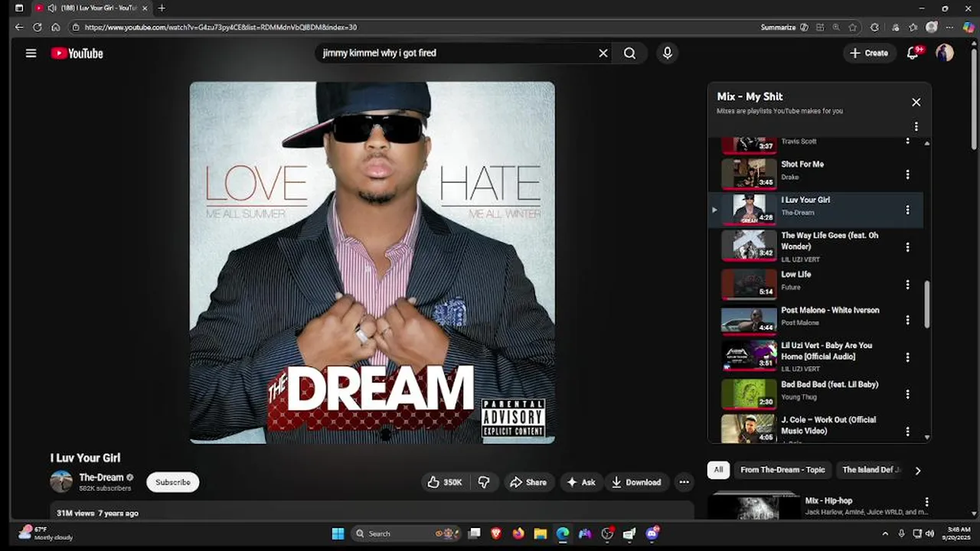Open The-Dream channel name link
The image size is (980, 551).
point(101,477)
